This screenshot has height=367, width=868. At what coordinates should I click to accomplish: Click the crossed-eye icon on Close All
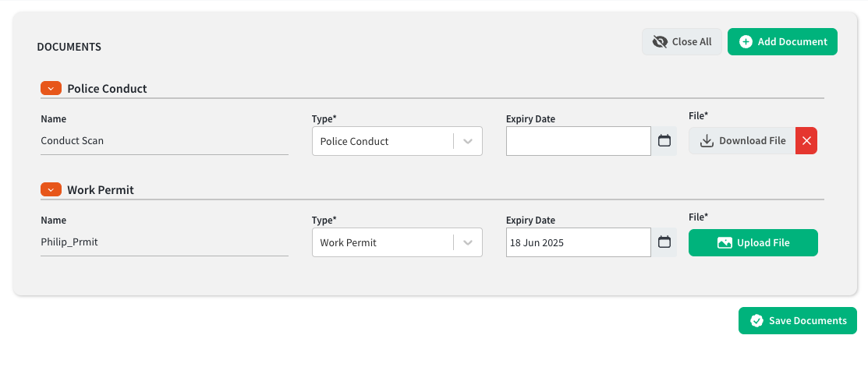coord(660,42)
